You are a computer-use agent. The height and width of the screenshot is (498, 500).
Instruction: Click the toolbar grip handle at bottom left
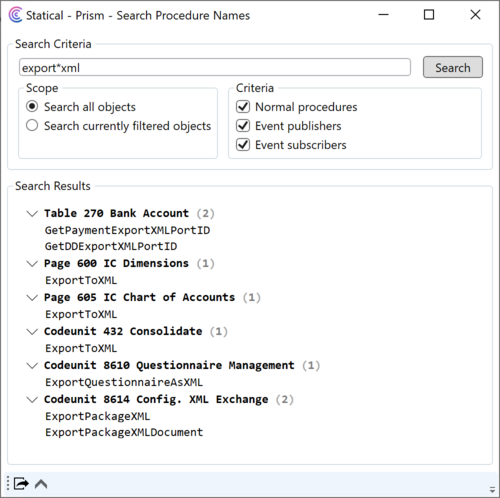[8, 484]
